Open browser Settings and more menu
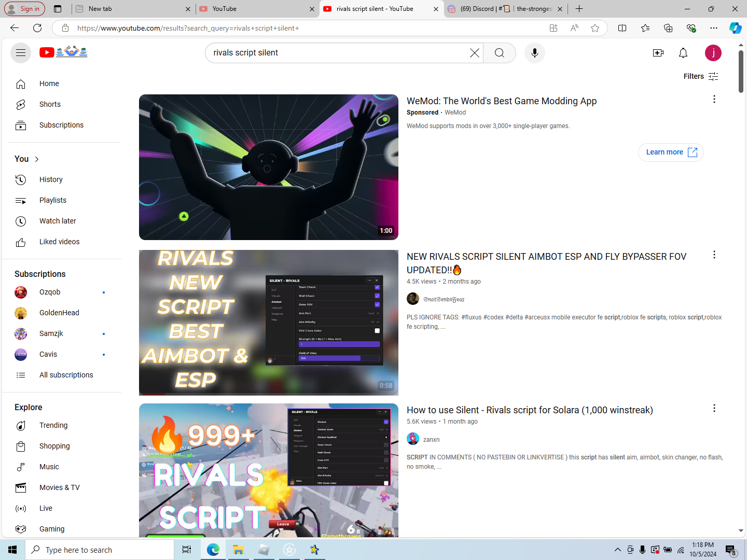 (714, 28)
